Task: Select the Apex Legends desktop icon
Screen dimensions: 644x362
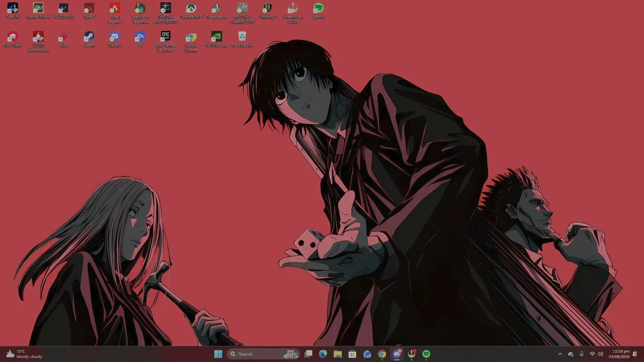Action: pyautogui.click(x=115, y=14)
